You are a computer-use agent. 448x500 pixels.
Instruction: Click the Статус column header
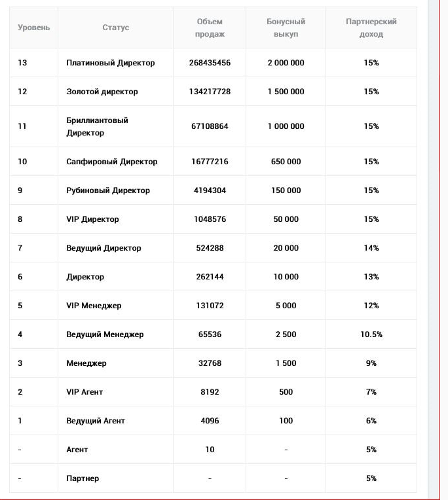tap(115, 27)
